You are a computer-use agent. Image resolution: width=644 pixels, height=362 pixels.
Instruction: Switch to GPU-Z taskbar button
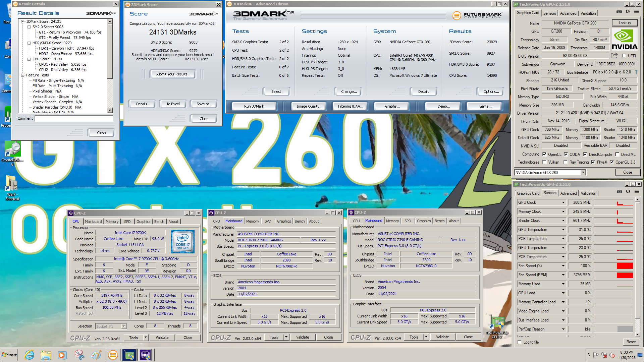tap(129, 355)
